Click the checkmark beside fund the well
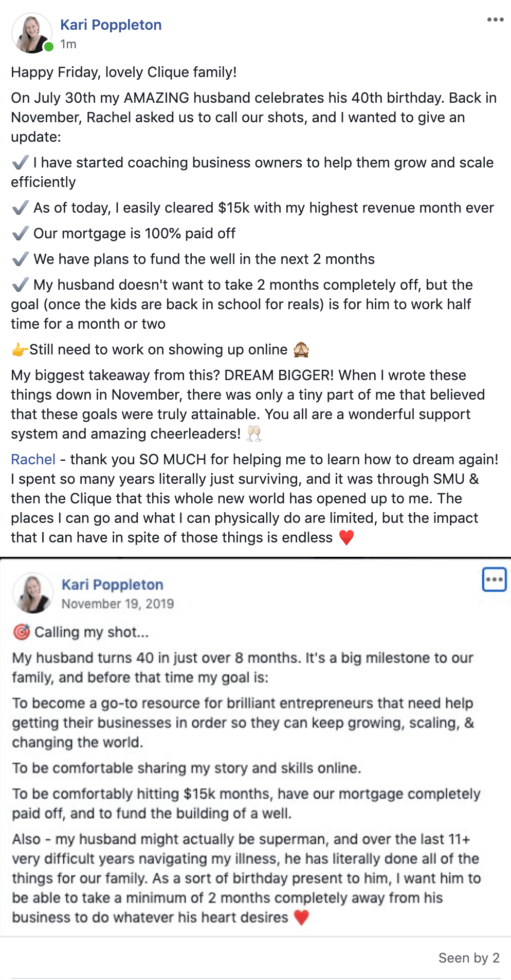The image size is (511, 980). pyautogui.click(x=20, y=259)
